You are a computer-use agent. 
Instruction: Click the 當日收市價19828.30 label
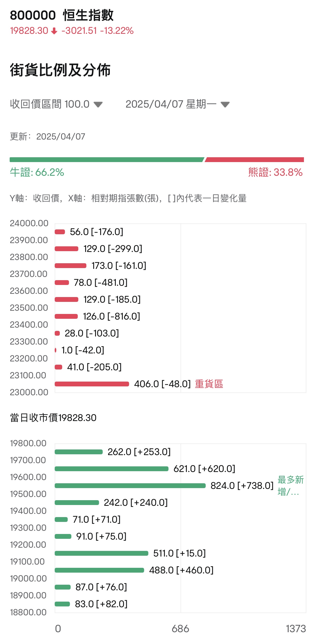53,418
